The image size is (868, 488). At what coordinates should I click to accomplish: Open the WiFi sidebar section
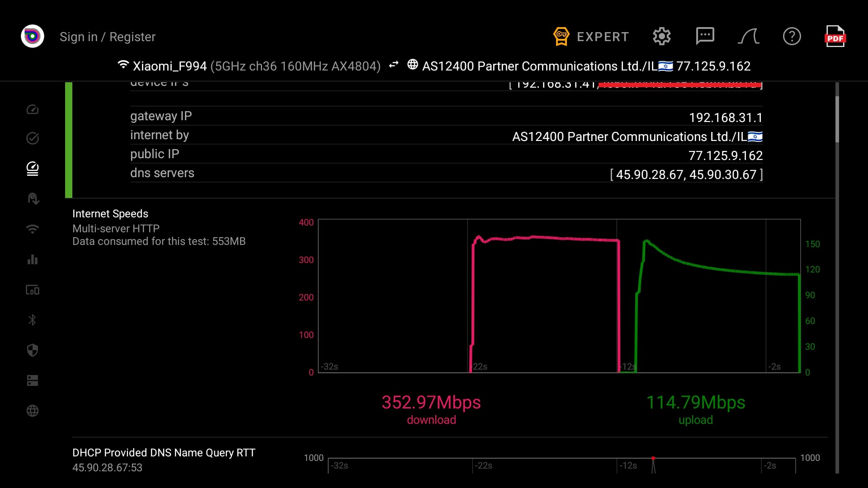tap(33, 229)
